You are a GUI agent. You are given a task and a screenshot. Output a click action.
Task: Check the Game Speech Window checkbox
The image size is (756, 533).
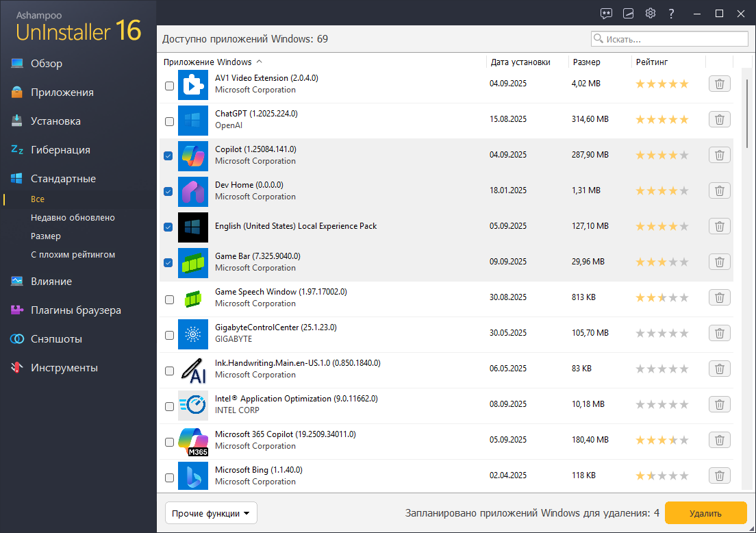click(x=169, y=299)
